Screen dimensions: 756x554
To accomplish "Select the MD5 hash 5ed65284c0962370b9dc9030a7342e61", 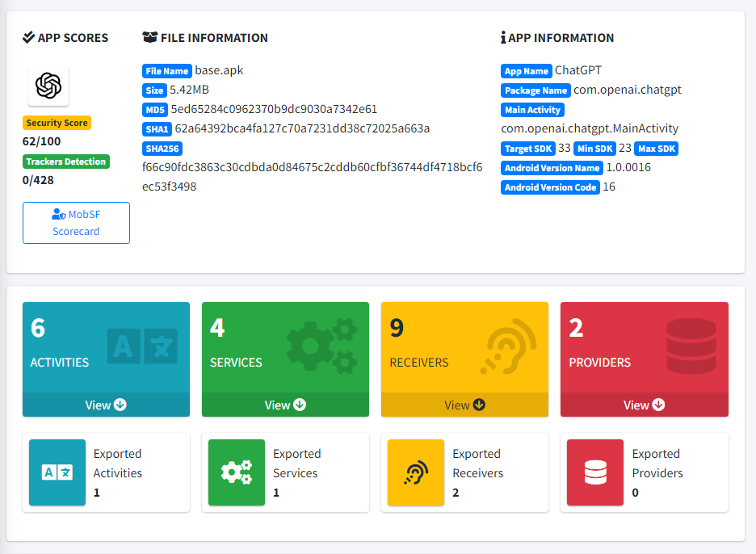I will (274, 109).
